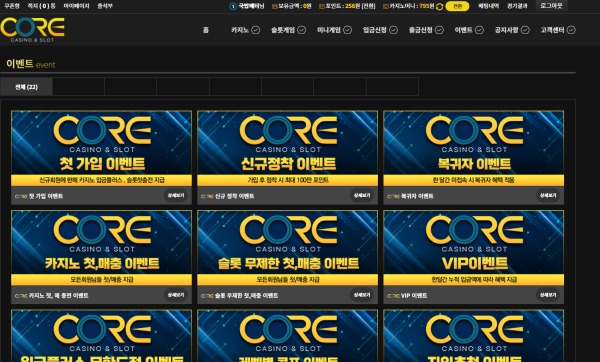This screenshot has height=362, width=600.
Task: Click 상세보기 on the 신규 정착 이벤트 card
Action: tap(362, 196)
